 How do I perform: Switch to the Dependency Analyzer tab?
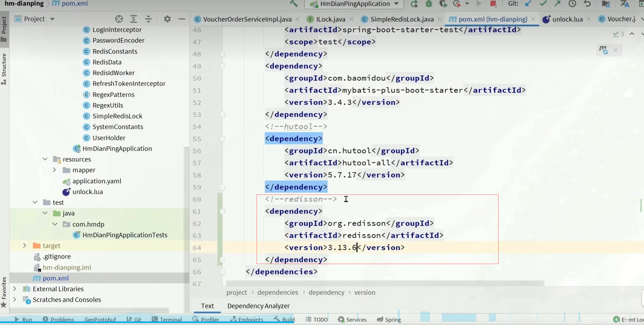point(258,306)
